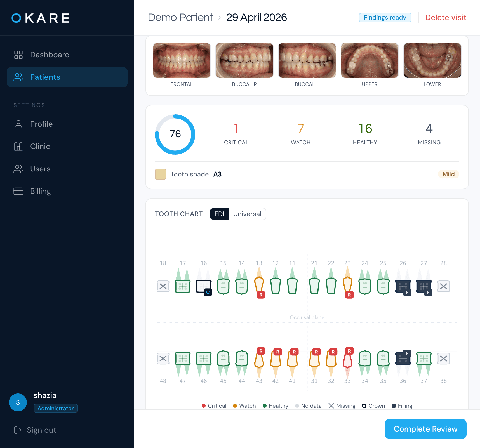Click the Filling legend entry
This screenshot has width=480, height=448.
(402, 406)
